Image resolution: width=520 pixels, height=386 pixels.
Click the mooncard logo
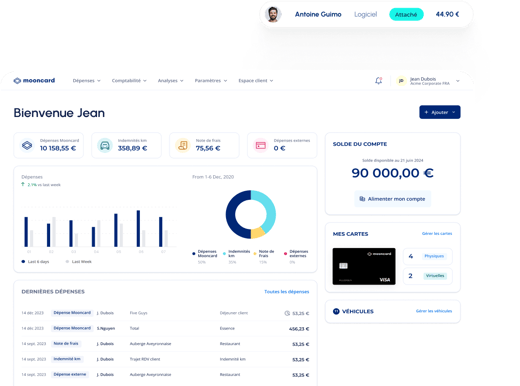click(x=34, y=80)
